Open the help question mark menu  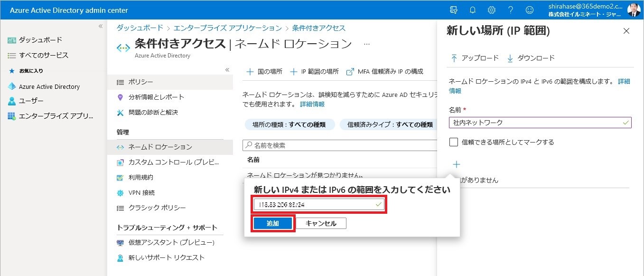(x=511, y=10)
